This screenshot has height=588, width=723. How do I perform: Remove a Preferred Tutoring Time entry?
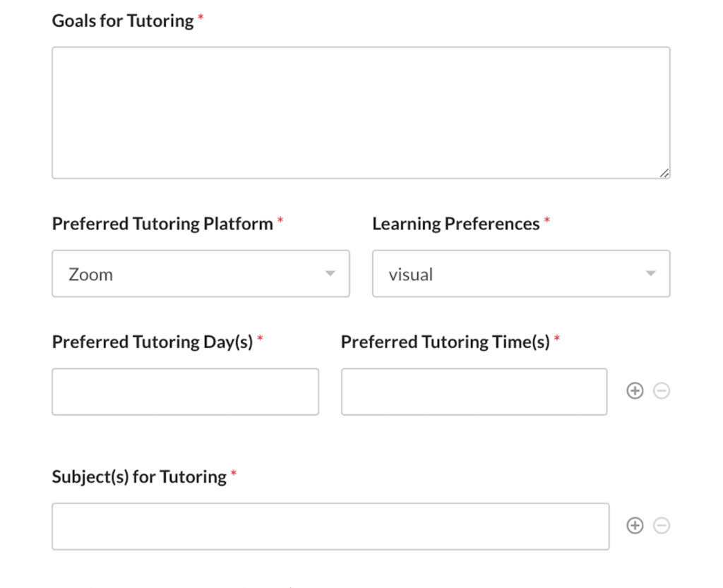click(x=661, y=390)
